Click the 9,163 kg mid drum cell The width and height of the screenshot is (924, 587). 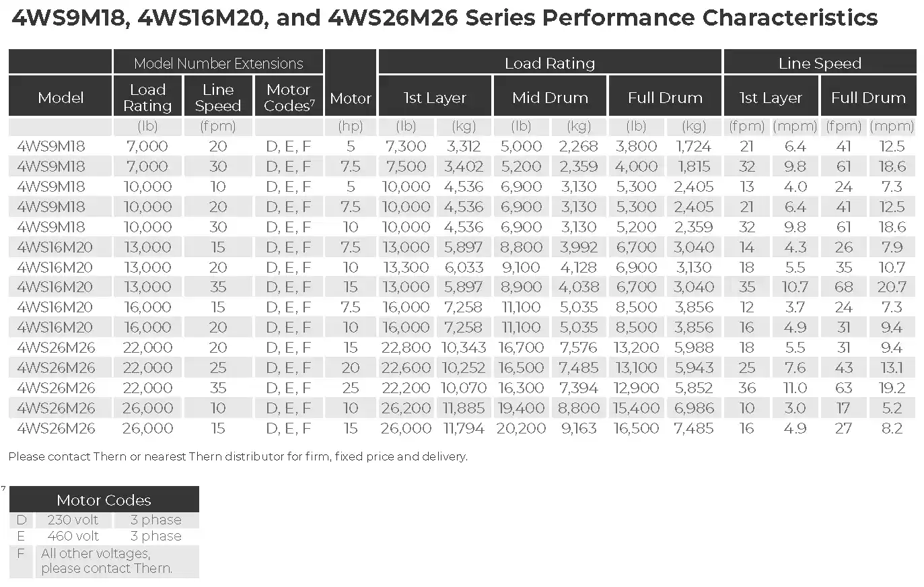click(579, 428)
